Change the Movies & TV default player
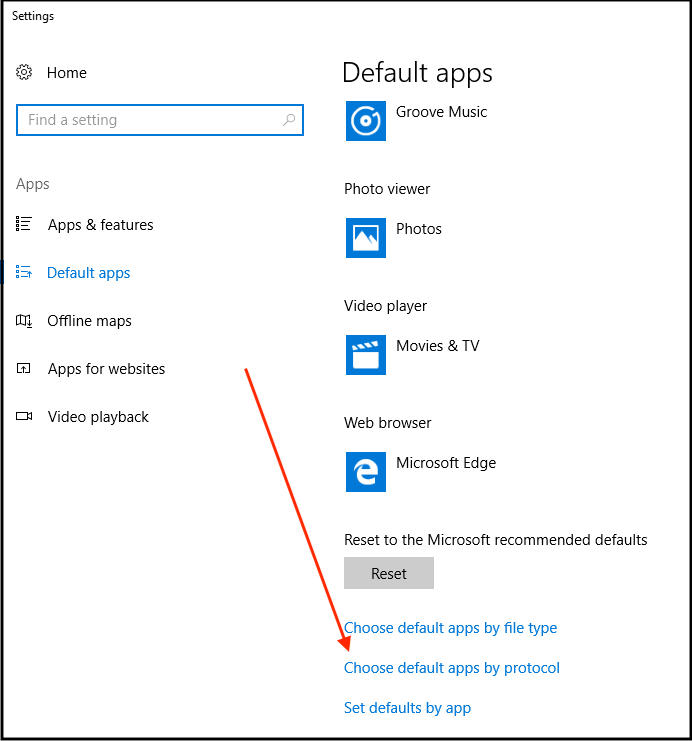The width and height of the screenshot is (692, 741). (x=438, y=346)
